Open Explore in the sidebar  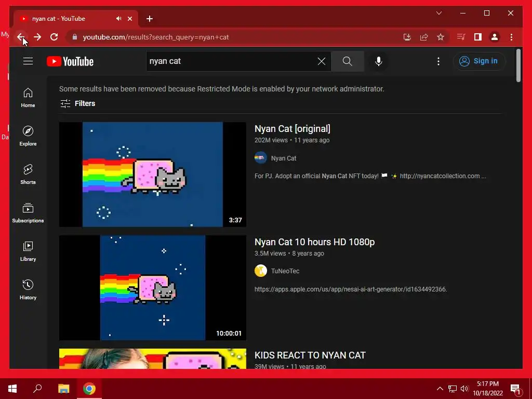(28, 136)
